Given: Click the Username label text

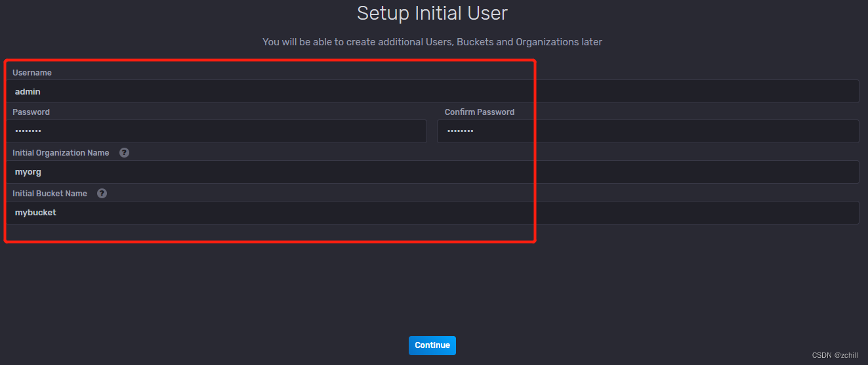Looking at the screenshot, I should coord(32,72).
